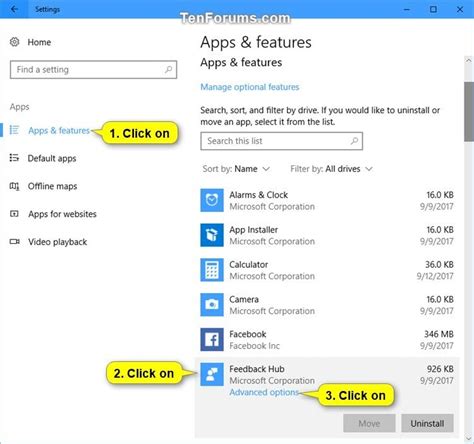Screen dimensions: 474x444
Task: Click Facebook's 346 MB size value
Action: (439, 334)
